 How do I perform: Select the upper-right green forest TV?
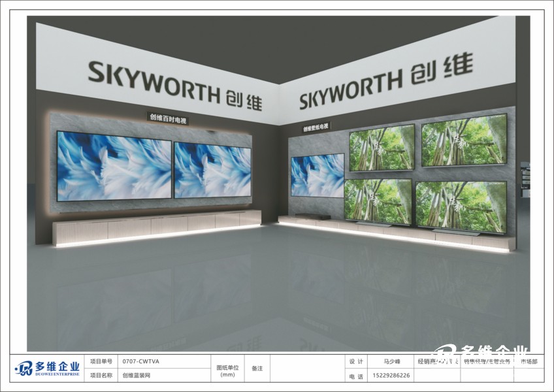(464, 140)
